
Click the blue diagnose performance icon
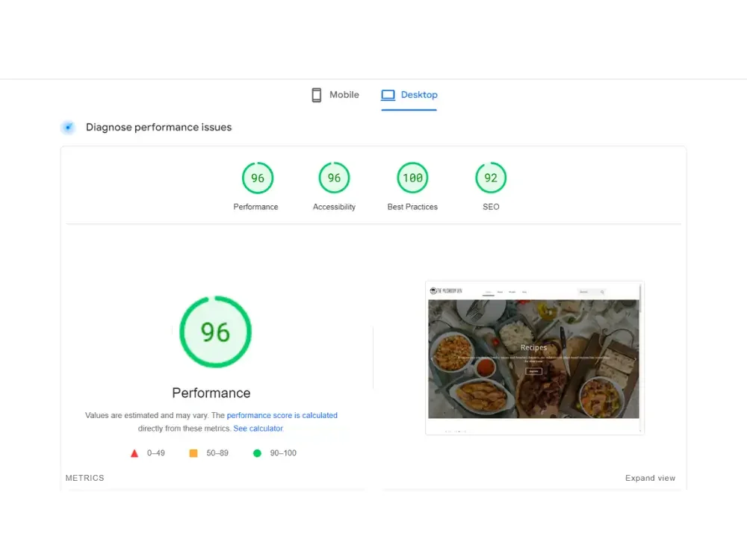click(x=68, y=127)
